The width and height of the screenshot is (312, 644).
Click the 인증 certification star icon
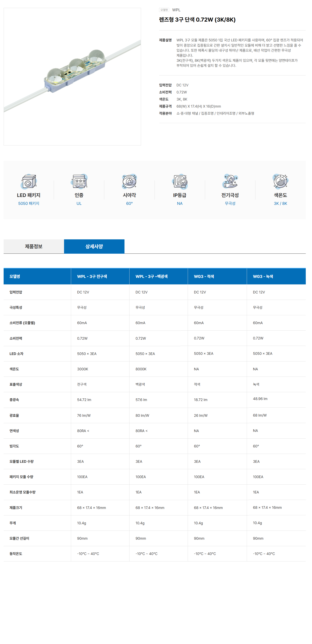click(x=79, y=181)
